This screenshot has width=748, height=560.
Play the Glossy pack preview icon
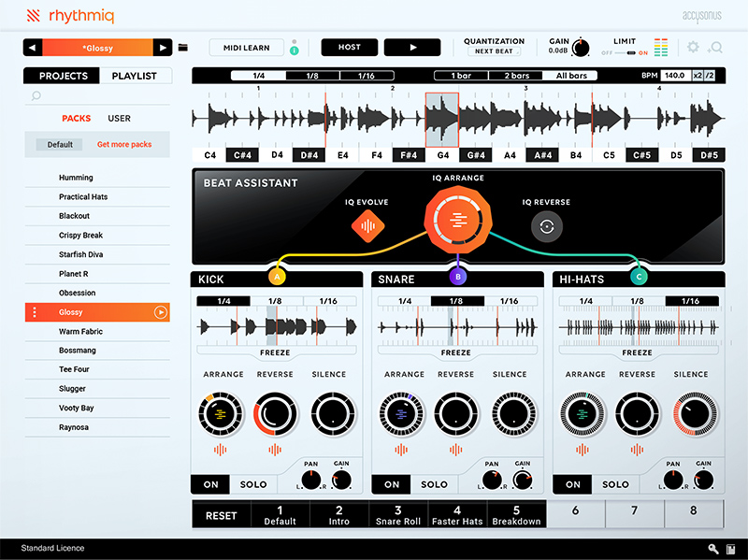160,312
